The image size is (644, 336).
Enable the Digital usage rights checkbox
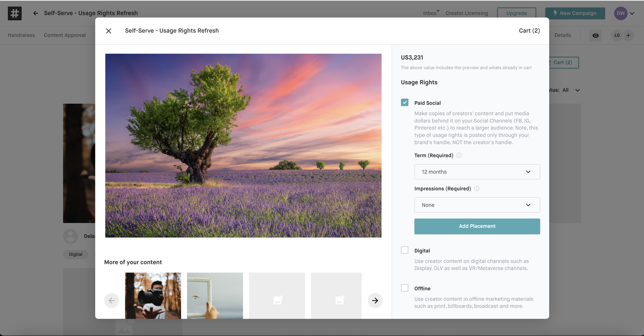click(x=405, y=250)
